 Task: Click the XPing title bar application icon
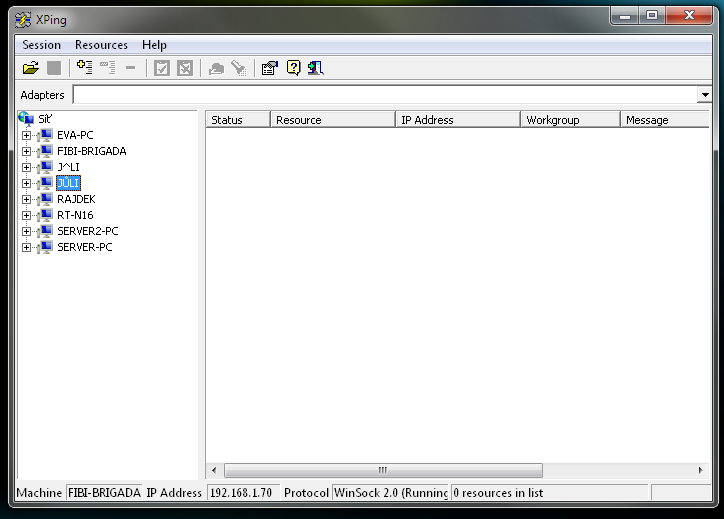(x=23, y=20)
